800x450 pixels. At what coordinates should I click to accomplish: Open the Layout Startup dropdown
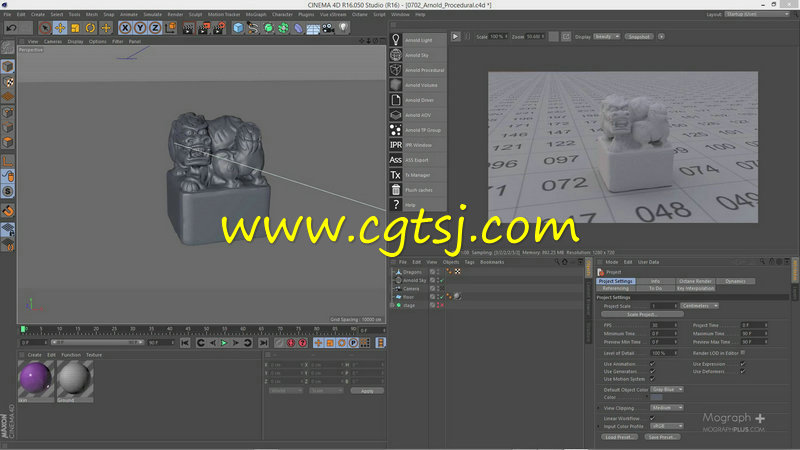tap(757, 14)
